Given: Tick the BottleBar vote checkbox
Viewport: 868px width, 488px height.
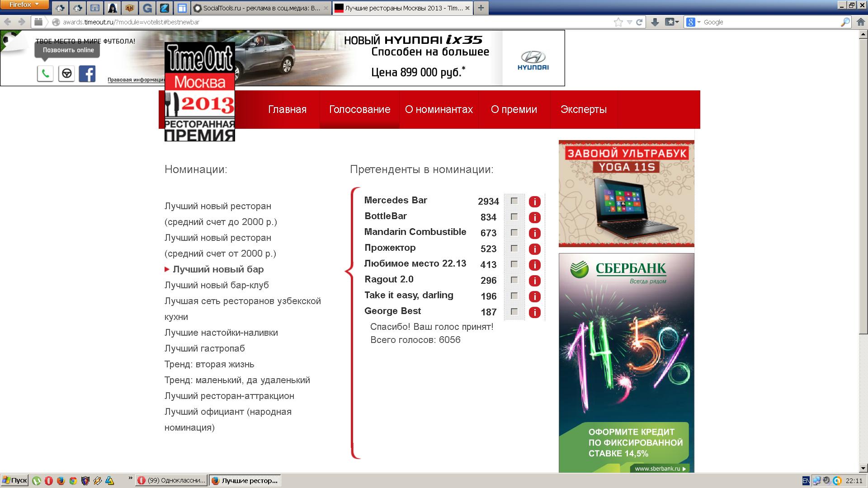Looking at the screenshot, I should coord(514,217).
